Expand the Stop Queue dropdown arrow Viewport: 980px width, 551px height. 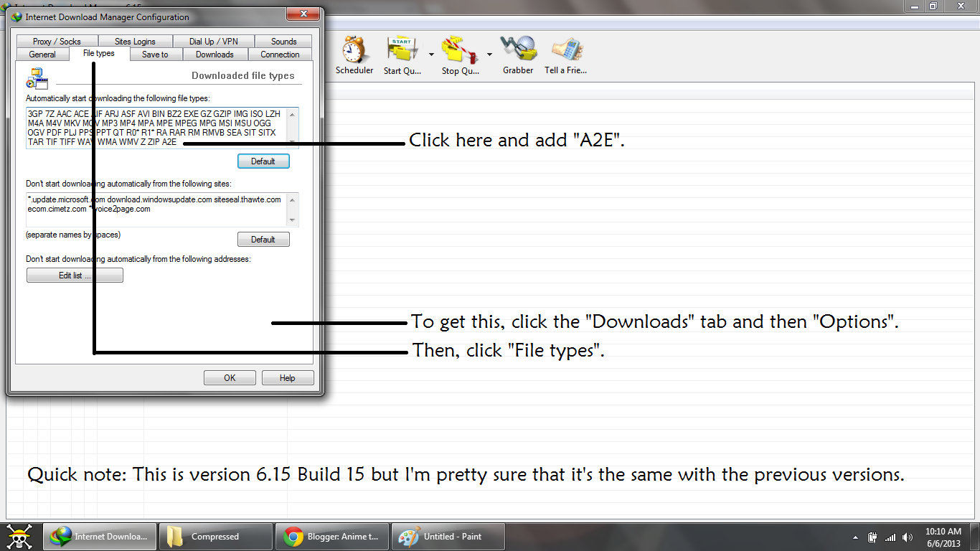click(x=490, y=55)
